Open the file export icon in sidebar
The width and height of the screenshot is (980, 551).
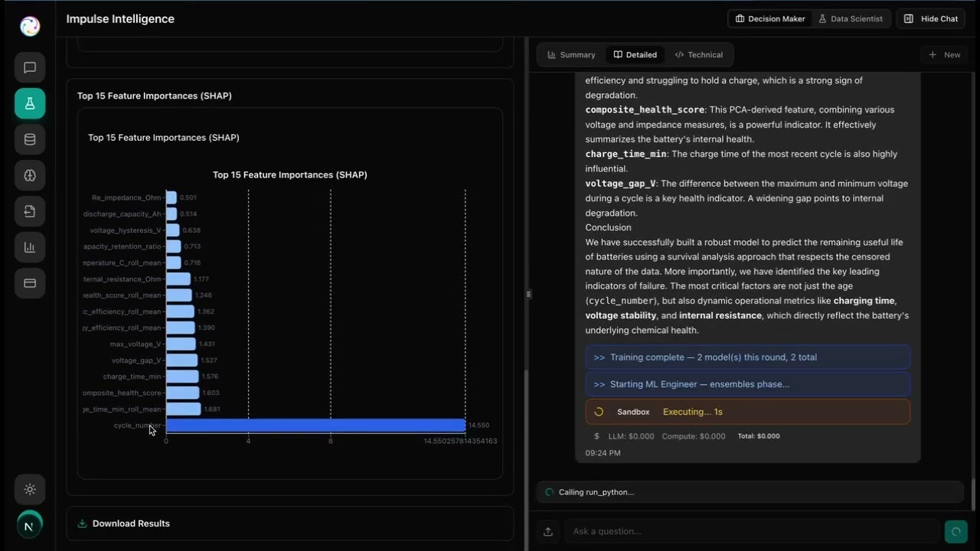click(x=30, y=211)
